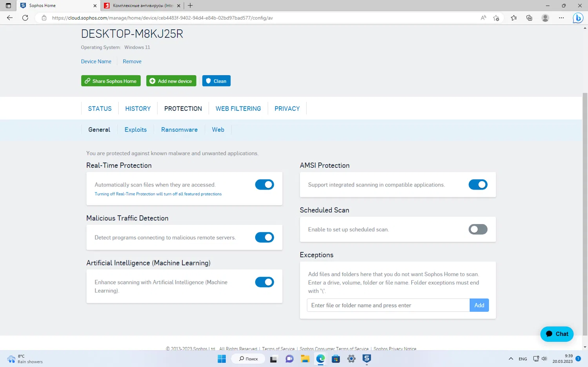Add this page to favorites
This screenshot has height=367, width=588.
pos(496,18)
